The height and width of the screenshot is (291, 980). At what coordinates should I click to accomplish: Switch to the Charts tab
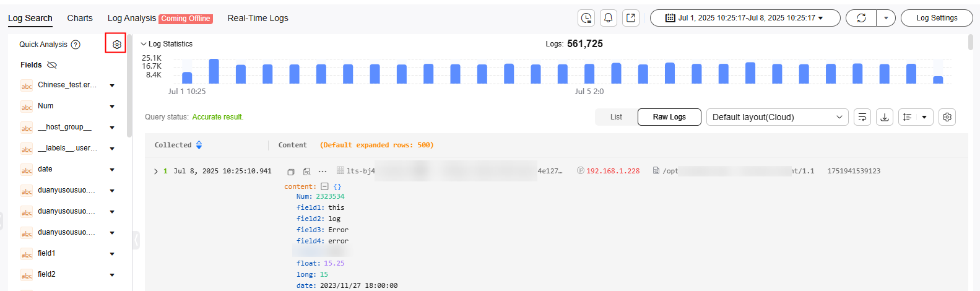click(80, 18)
